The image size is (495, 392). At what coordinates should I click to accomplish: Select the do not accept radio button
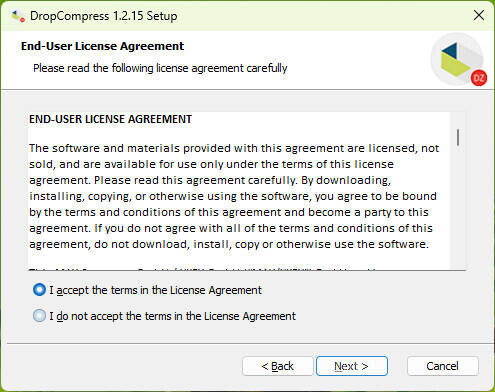39,315
